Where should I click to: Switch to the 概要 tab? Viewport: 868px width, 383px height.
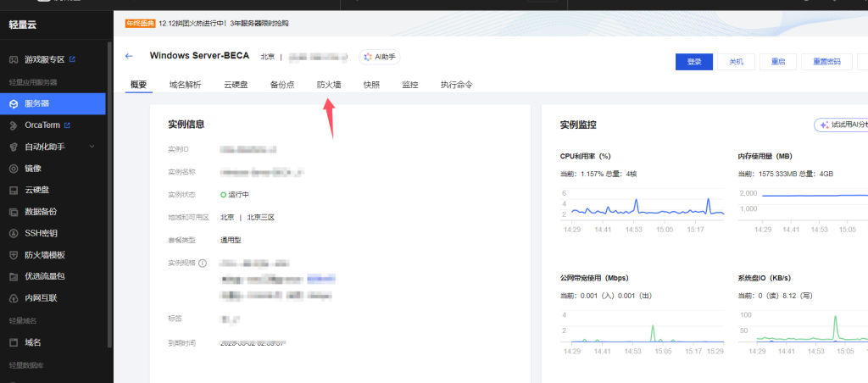[138, 85]
